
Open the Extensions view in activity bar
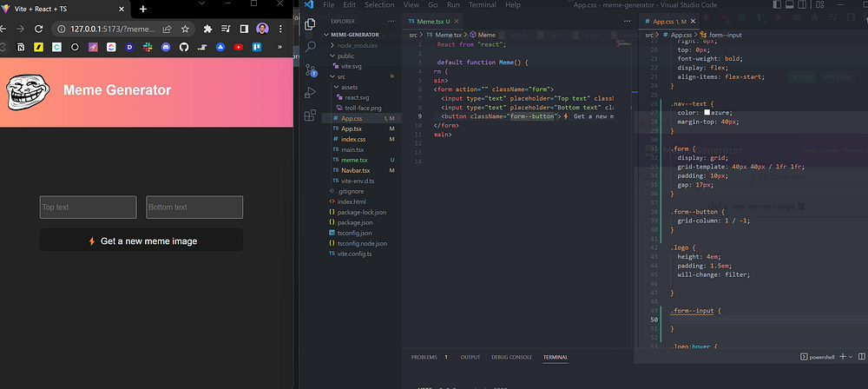310,115
